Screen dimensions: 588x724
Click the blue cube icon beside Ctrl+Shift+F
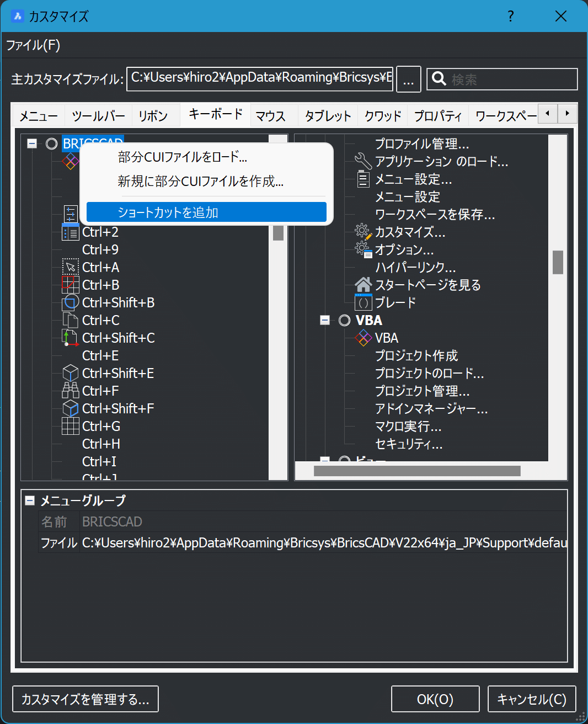pyautogui.click(x=71, y=408)
